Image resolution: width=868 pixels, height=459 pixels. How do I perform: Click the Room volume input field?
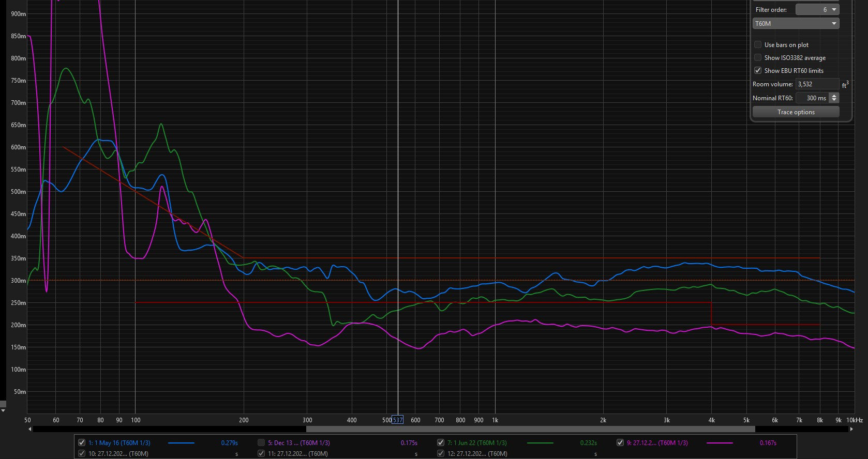click(x=817, y=84)
